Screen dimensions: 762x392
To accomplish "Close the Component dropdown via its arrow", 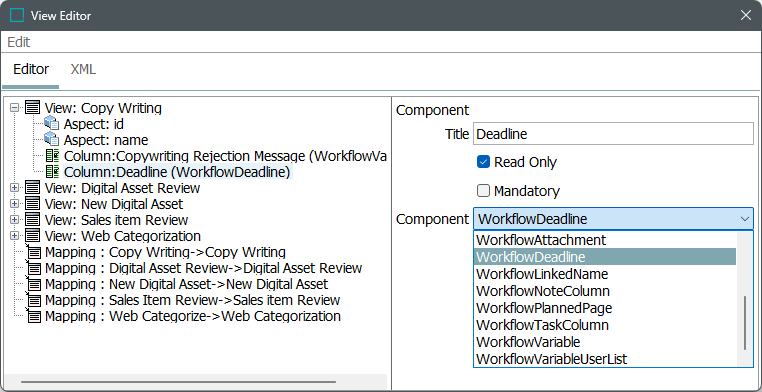I will click(745, 219).
